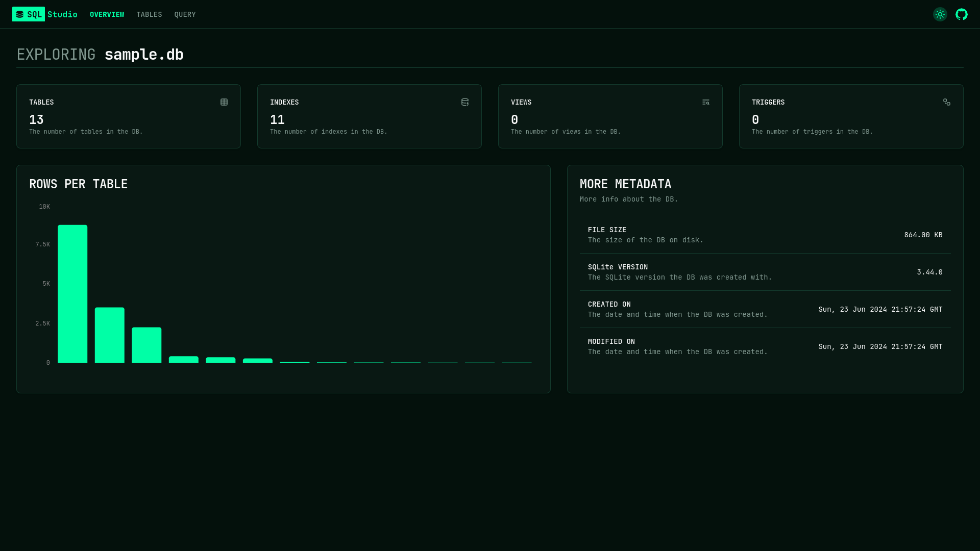The height and width of the screenshot is (551, 980).
Task: Click the SQLite Version value 3.44.0
Action: click(929, 272)
